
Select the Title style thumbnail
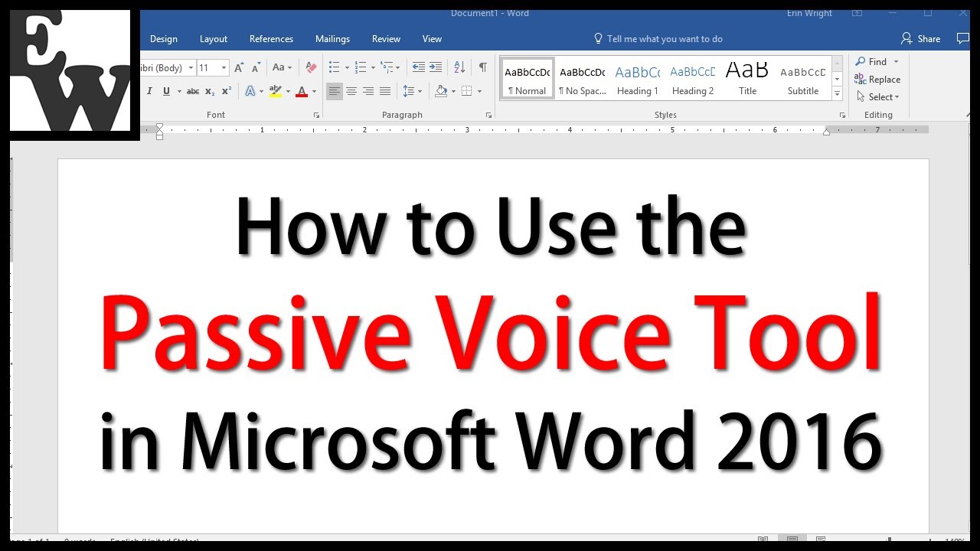[747, 80]
